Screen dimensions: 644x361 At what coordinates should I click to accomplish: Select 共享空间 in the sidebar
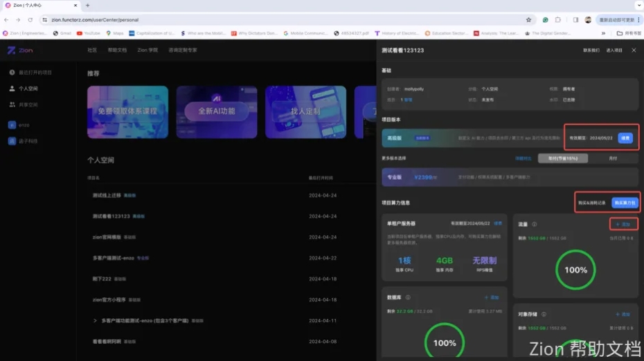click(x=24, y=104)
